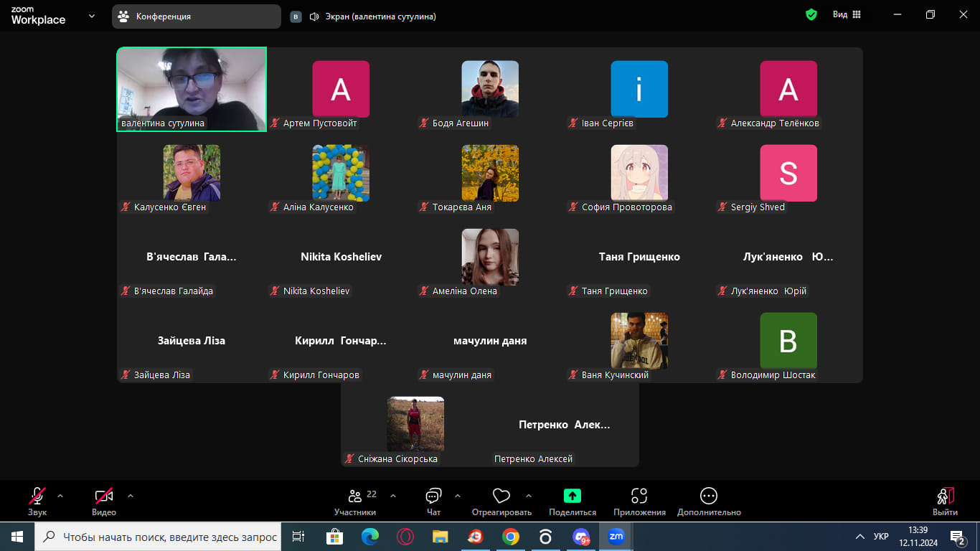Turn on camera with Видео button
The image size is (980, 551).
(104, 496)
